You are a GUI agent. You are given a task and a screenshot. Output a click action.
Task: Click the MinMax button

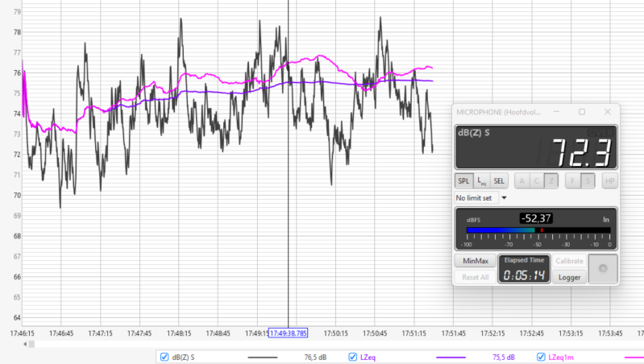[476, 261]
